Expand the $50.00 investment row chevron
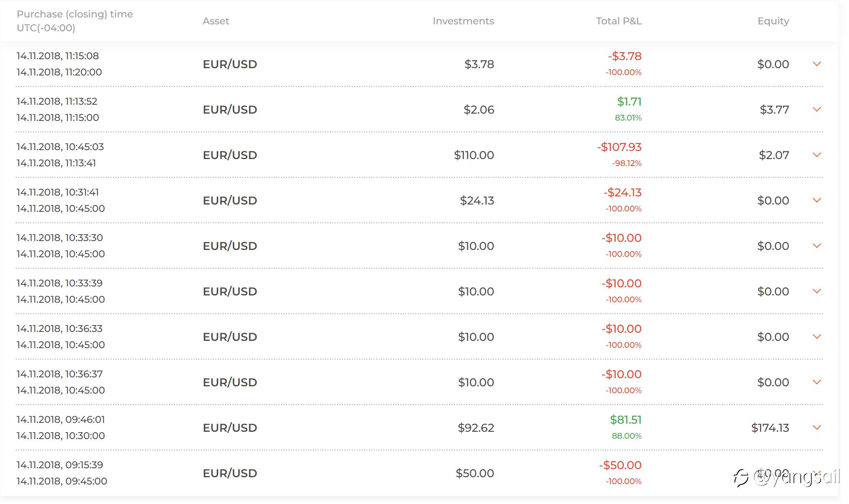Image resolution: width=849 pixels, height=504 pixels. (x=817, y=473)
